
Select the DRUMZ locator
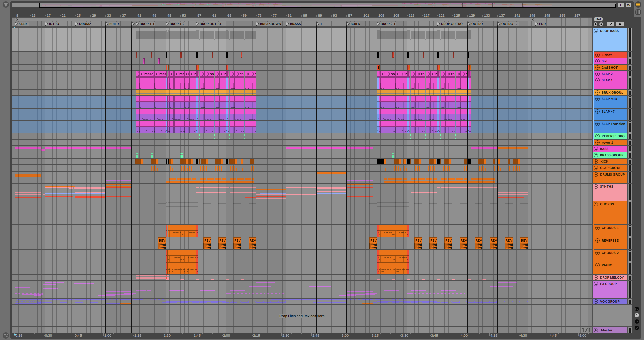(84, 24)
